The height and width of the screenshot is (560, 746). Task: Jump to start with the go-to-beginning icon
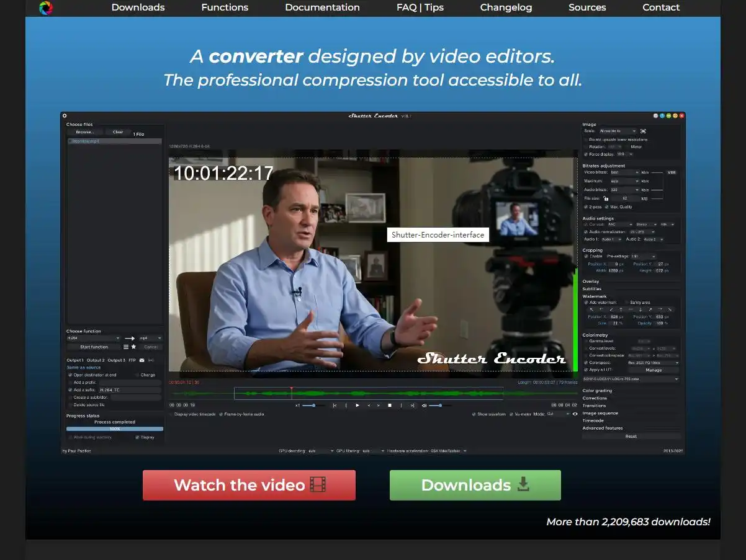pyautogui.click(x=335, y=405)
